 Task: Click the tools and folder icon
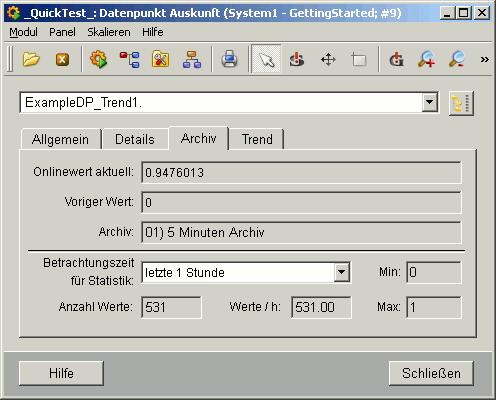[160, 60]
